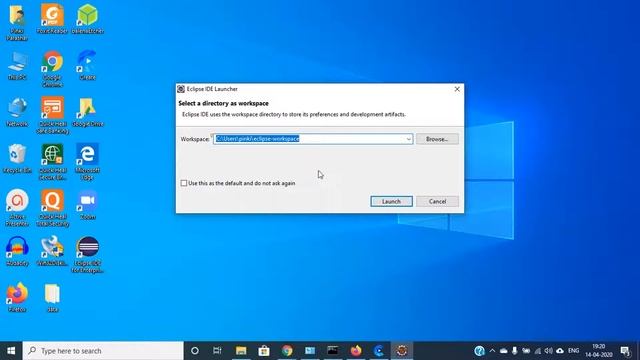Click the ENG language indicator
The image size is (640, 360).
(x=573, y=351)
